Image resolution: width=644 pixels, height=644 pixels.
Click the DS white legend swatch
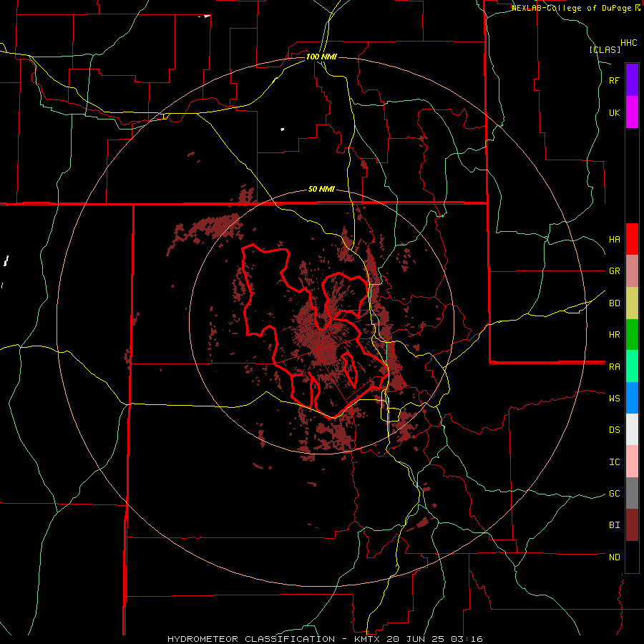click(x=632, y=429)
